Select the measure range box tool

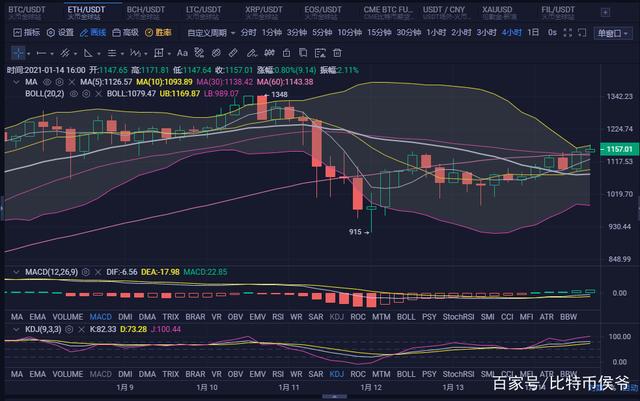coord(159,53)
